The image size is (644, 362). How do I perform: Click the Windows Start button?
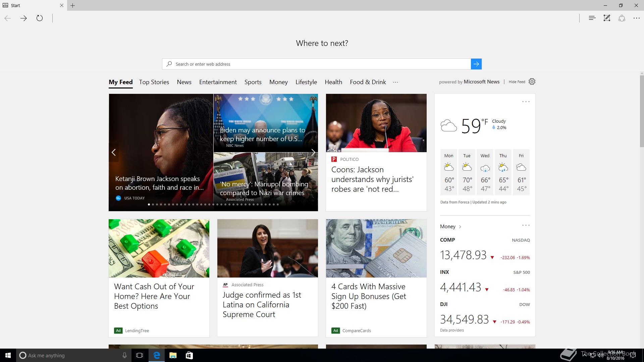coord(8,355)
